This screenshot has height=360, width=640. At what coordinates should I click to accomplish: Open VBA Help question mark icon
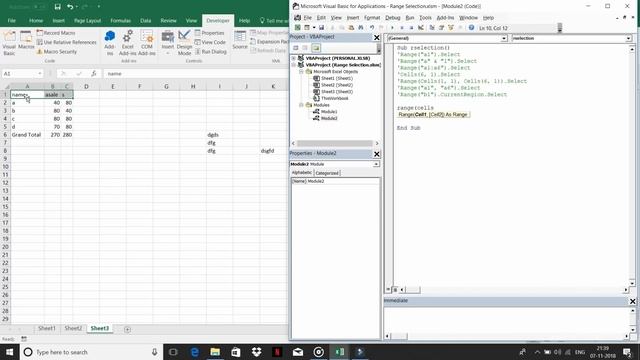(x=471, y=27)
